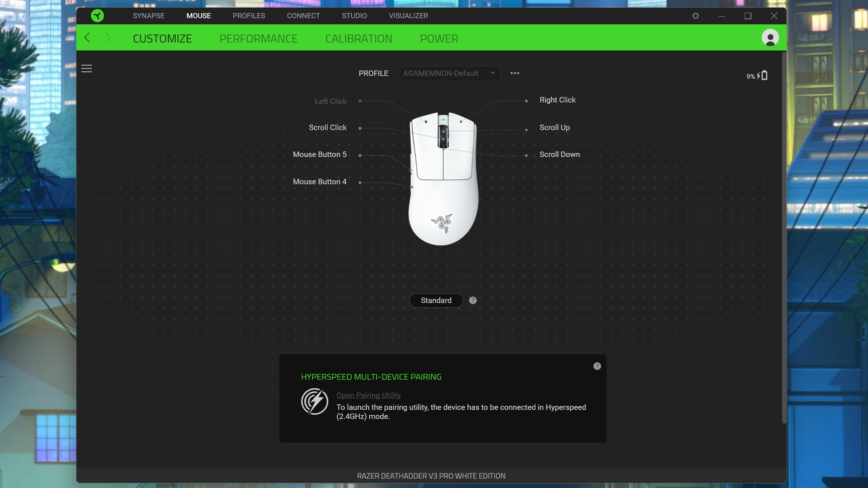
Task: Open Synapse settings gear
Action: pyautogui.click(x=695, y=16)
